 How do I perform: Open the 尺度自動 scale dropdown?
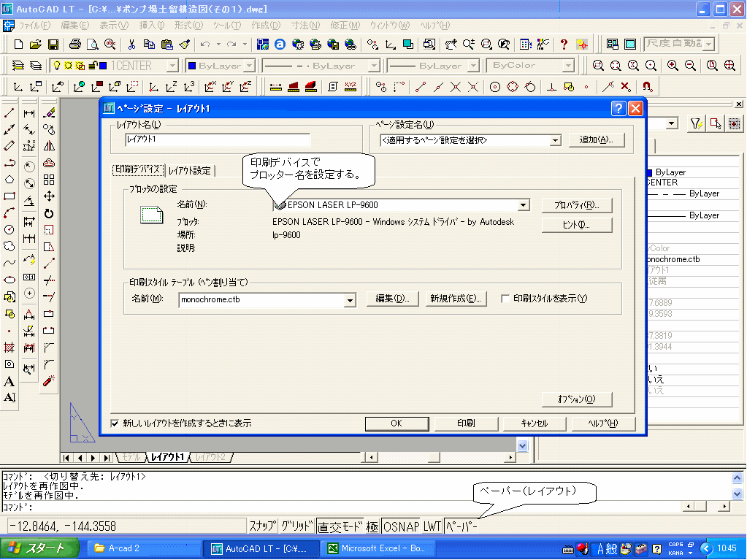pos(709,45)
